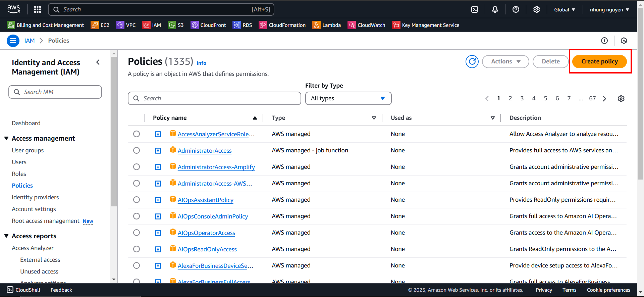The height and width of the screenshot is (297, 644).
Task: Select AdministratorAccess-AWS... radio button
Action: [137, 183]
